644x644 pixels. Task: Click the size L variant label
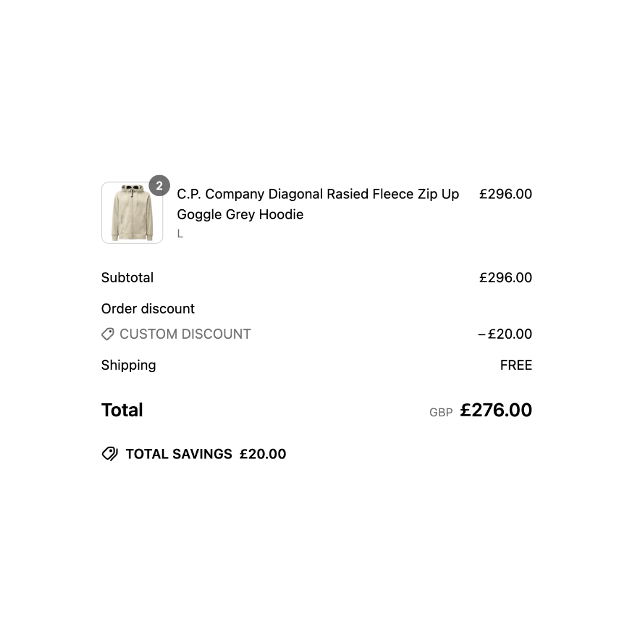(x=180, y=234)
